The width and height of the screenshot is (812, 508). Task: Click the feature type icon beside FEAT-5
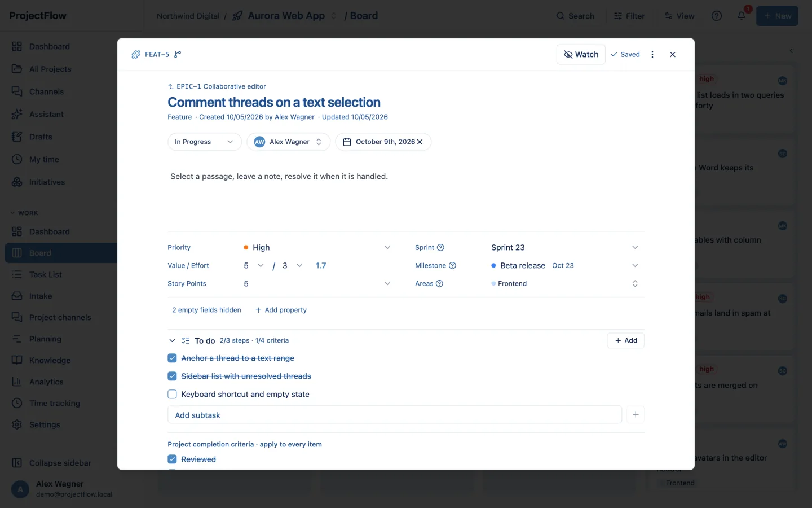tap(136, 55)
